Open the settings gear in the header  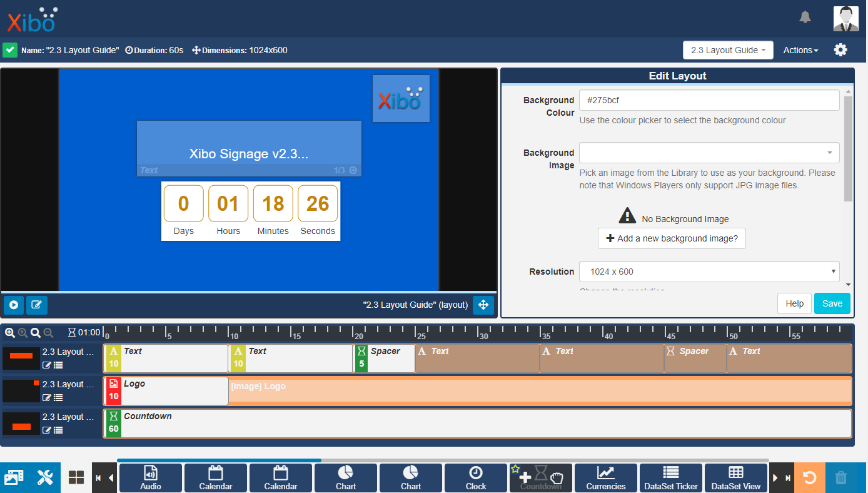[840, 50]
